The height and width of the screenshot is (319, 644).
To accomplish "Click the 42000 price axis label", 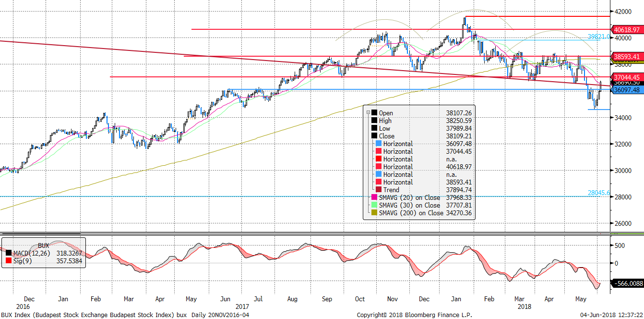I will click(623, 11).
